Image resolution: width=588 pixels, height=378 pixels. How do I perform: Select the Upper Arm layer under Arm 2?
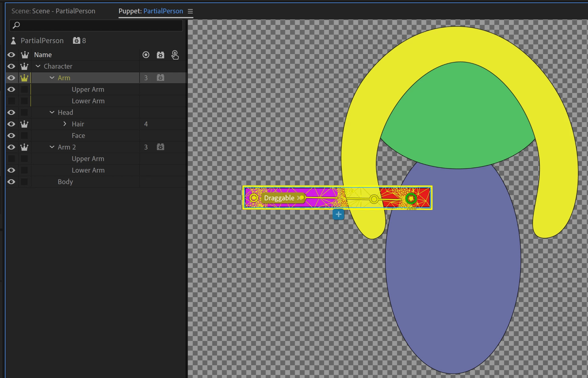(88, 159)
